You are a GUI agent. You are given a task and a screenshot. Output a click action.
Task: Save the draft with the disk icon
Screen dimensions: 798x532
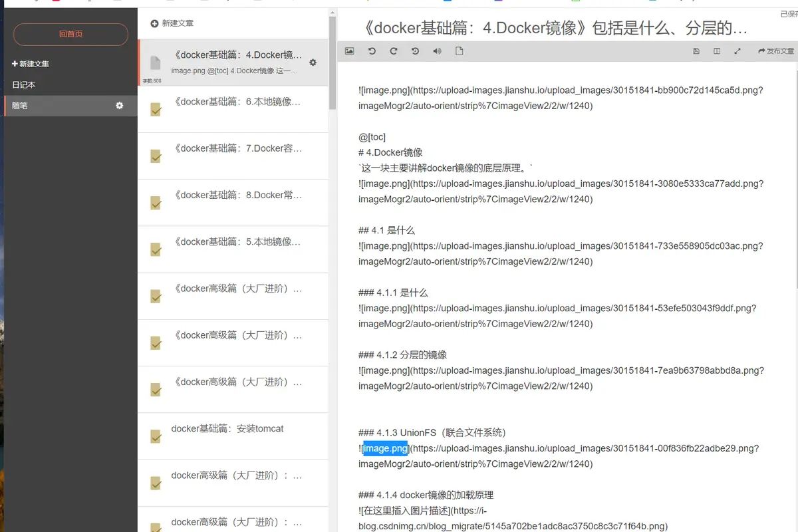pyautogui.click(x=696, y=51)
